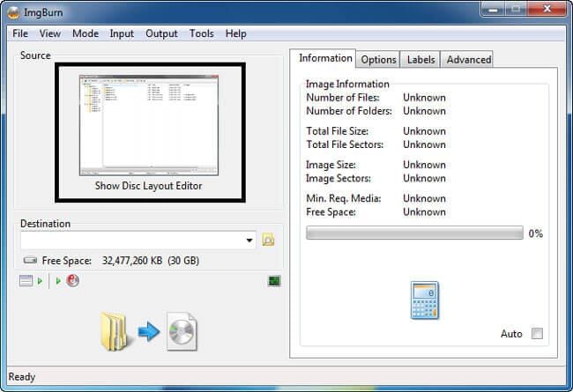Image resolution: width=573 pixels, height=392 pixels.
Task: Click the ImgBurn title bar application icon
Action: 13,12
